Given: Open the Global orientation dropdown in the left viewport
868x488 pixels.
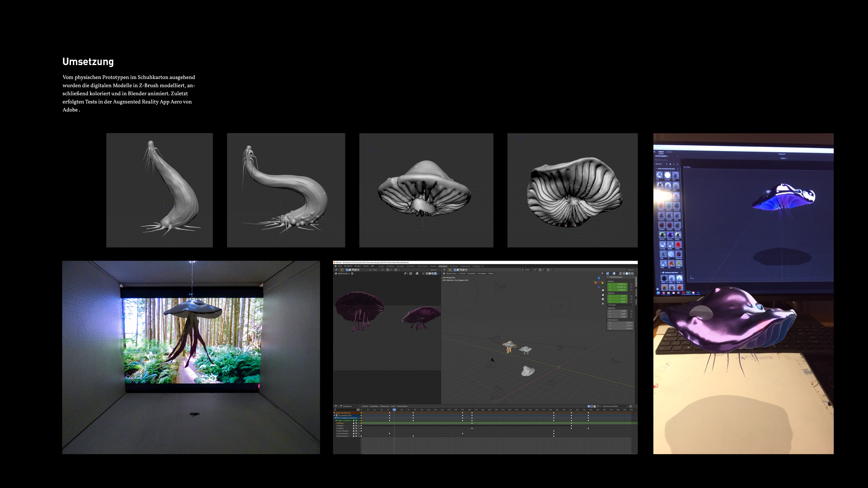Looking at the screenshot, I should point(375,270).
